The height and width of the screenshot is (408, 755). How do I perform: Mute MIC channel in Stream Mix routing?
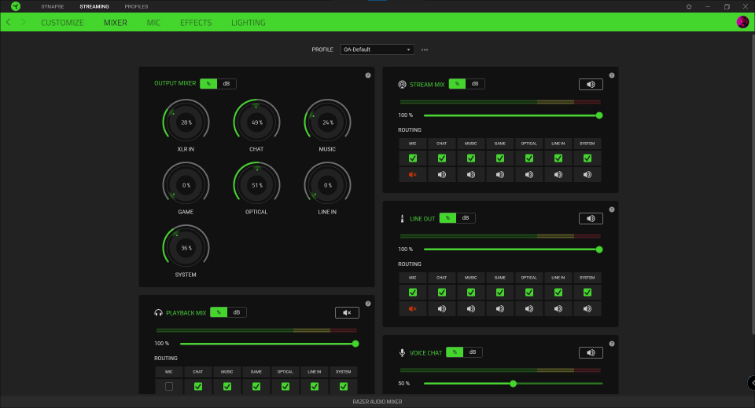tap(413, 174)
